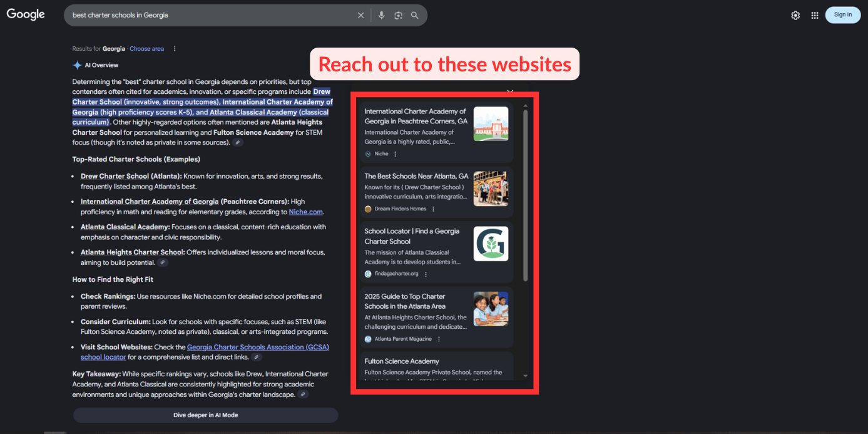This screenshot has height=434, width=868.
Task: Open the Fulton Science Academy source card
Action: pyautogui.click(x=436, y=366)
